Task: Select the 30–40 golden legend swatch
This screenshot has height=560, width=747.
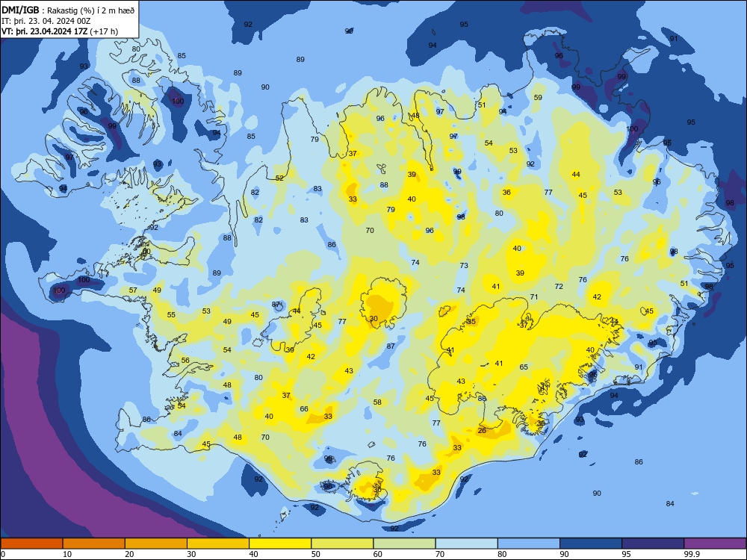Action: point(218,544)
